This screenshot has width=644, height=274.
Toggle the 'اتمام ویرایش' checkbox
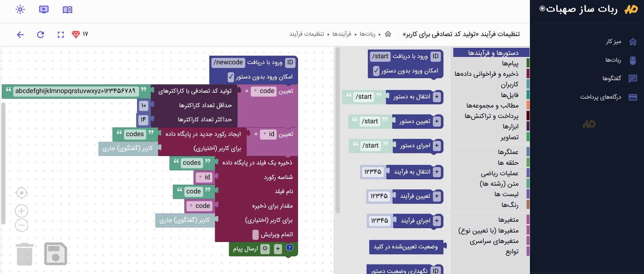pyautogui.click(x=256, y=235)
